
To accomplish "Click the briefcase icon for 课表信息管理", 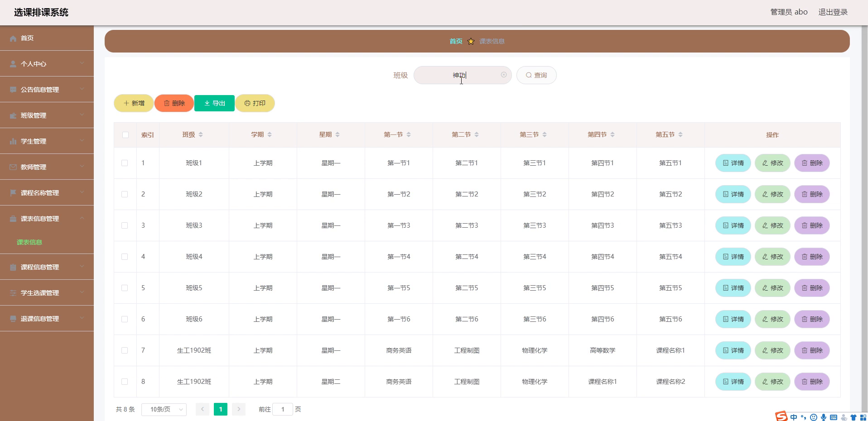I will (x=13, y=219).
